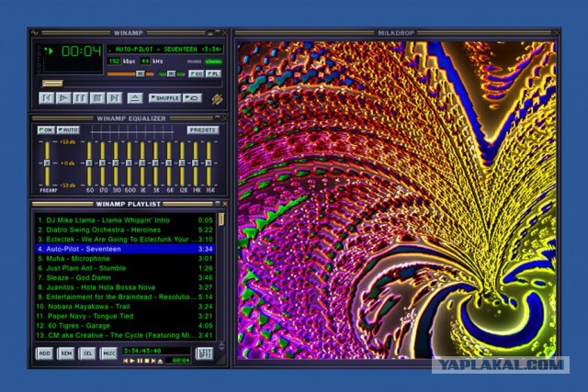Adjust the 170 Hz equalizer band slider
The height and width of the screenshot is (392, 588).
[x=102, y=163]
